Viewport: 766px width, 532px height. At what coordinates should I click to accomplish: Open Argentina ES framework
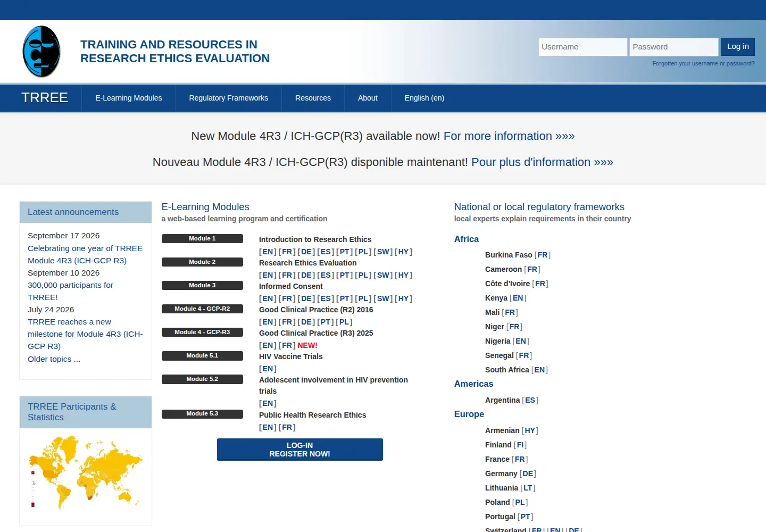[x=530, y=400]
